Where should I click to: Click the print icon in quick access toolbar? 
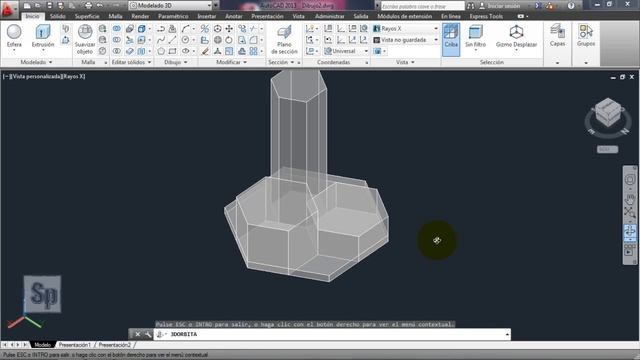tap(89, 6)
